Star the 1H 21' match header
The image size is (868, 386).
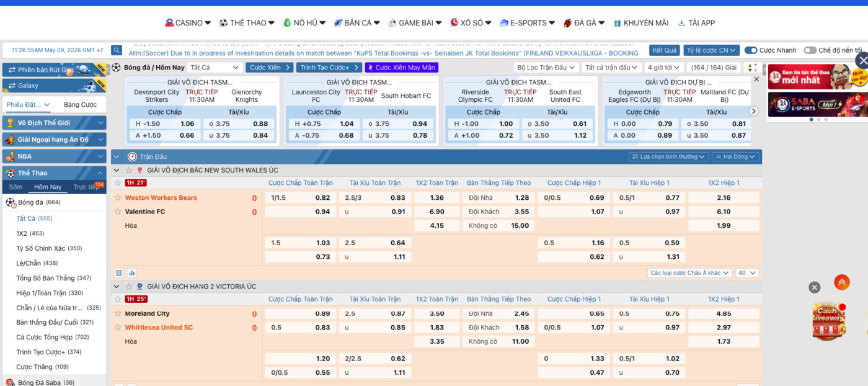[118, 183]
